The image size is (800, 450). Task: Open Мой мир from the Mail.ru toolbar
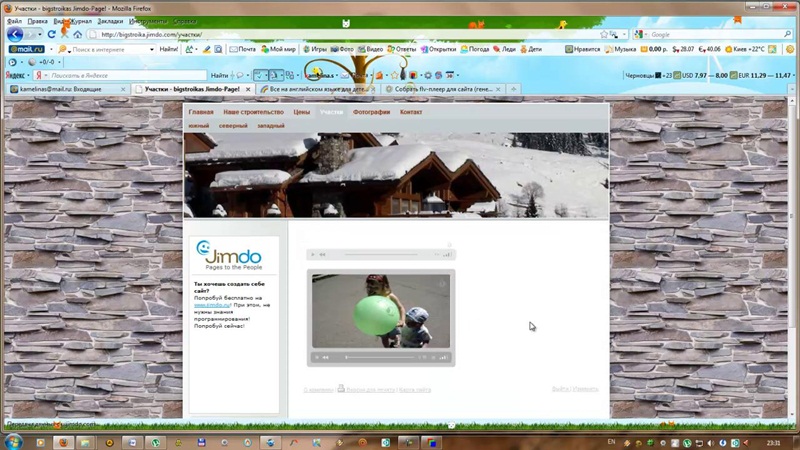(x=278, y=48)
